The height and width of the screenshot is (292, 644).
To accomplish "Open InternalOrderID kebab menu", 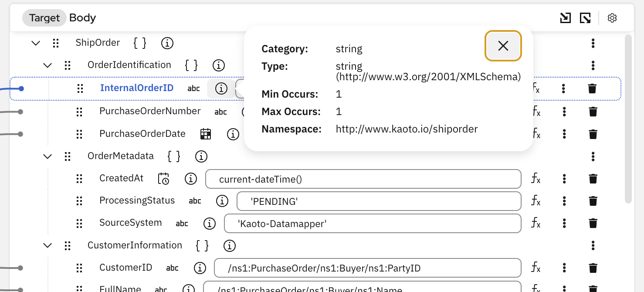I will click(x=564, y=88).
